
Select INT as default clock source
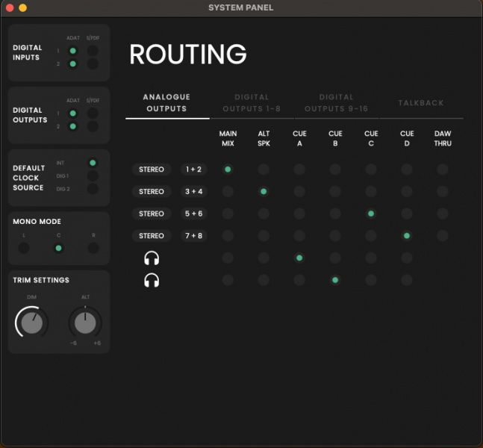pos(93,163)
